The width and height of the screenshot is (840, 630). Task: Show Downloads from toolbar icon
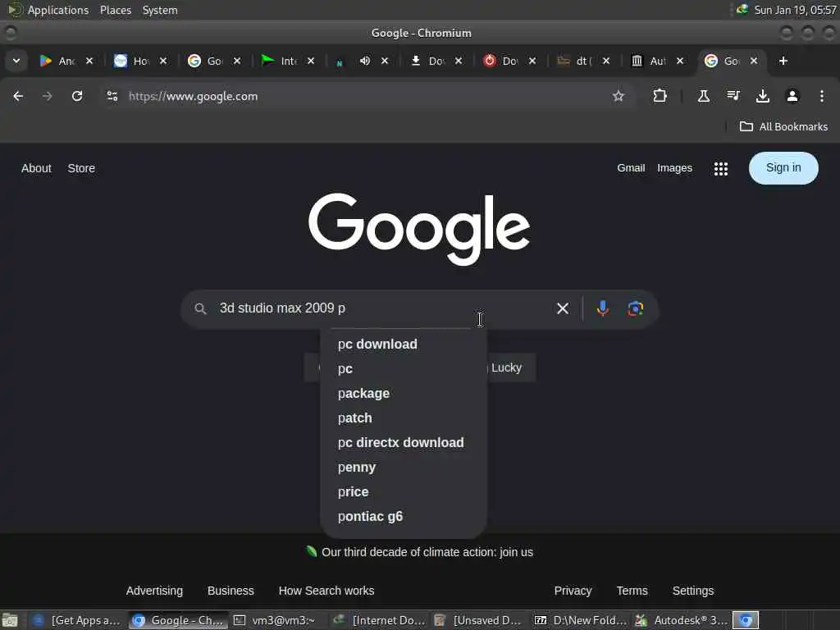[x=762, y=96]
